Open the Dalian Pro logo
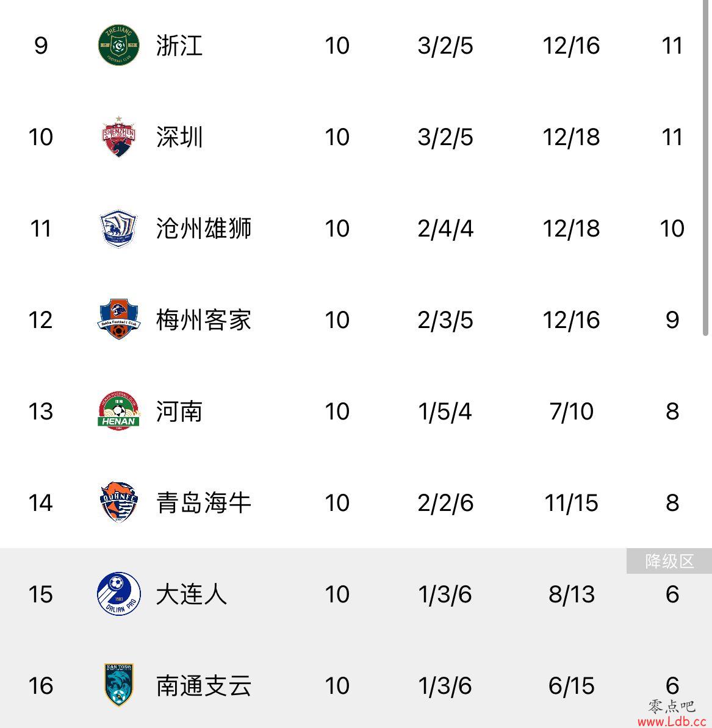This screenshot has width=712, height=728. point(118,594)
